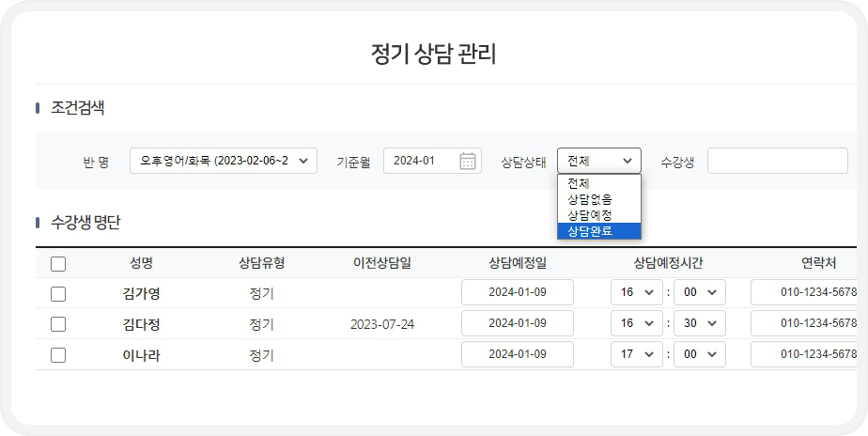Click 정기 type cell in 이나라 row

261,355
